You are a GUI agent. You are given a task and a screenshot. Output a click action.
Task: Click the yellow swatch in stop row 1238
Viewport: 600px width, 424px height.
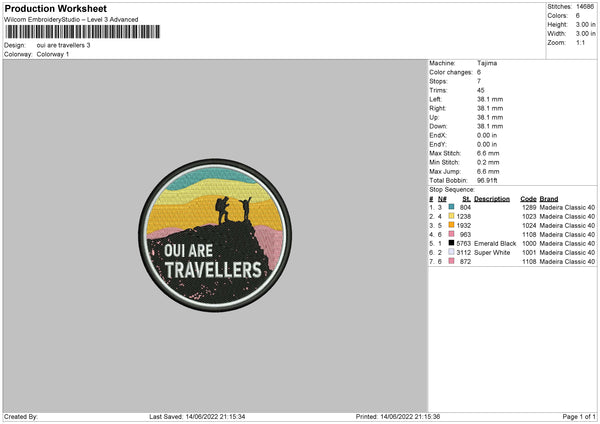452,216
